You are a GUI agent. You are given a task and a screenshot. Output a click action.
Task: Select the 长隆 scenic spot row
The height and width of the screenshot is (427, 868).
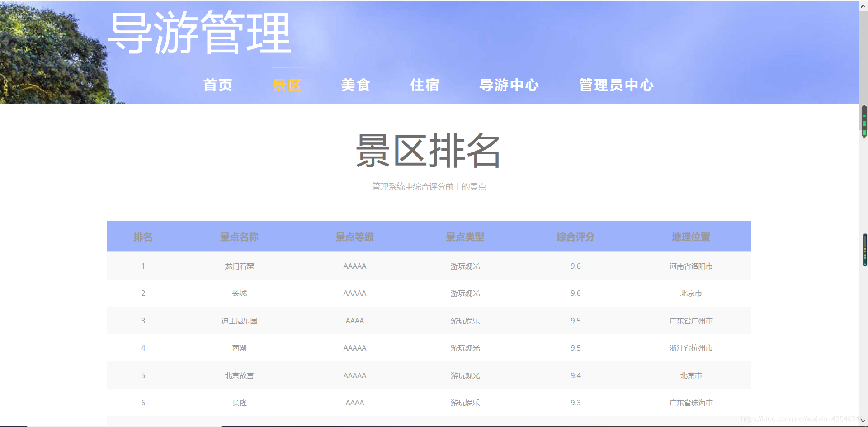tap(239, 402)
